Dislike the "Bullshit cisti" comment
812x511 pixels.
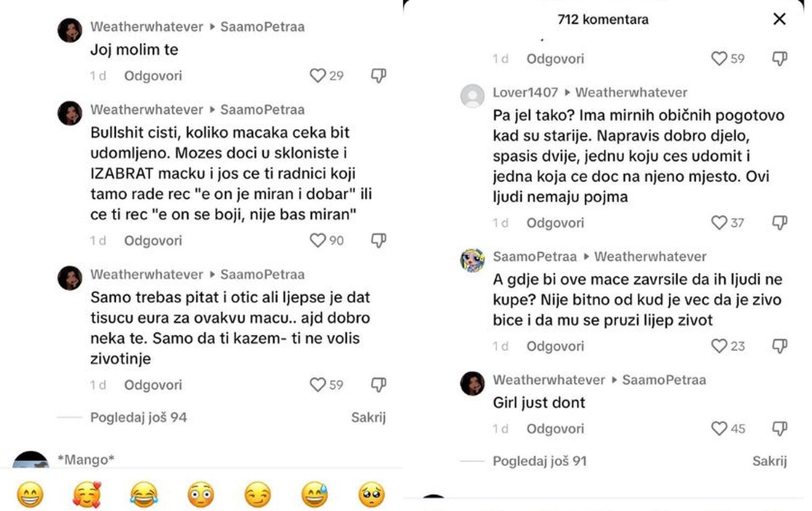[x=379, y=240]
